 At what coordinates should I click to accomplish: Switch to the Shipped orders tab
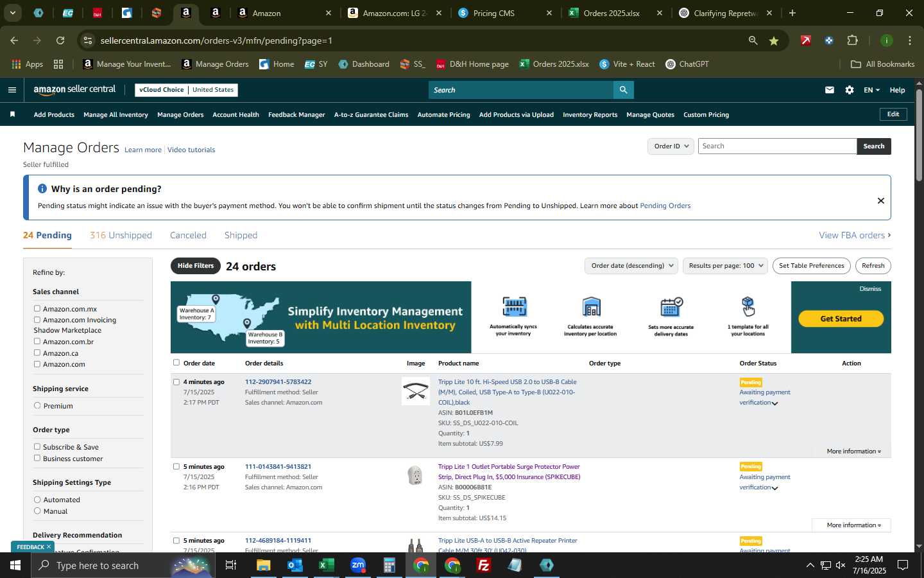point(241,235)
